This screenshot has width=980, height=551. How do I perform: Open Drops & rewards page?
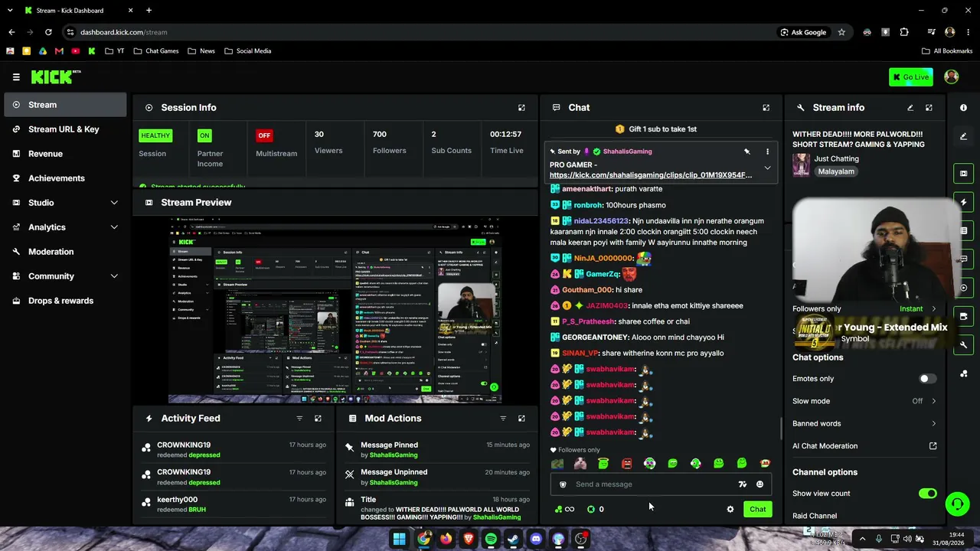(66, 301)
